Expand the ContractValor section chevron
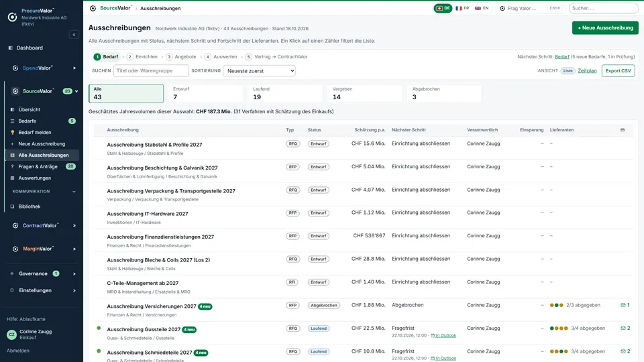This screenshot has height=362, width=644. [x=74, y=226]
